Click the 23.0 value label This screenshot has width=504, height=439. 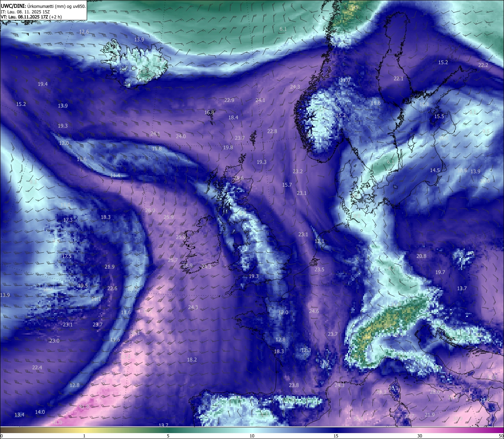(54, 341)
